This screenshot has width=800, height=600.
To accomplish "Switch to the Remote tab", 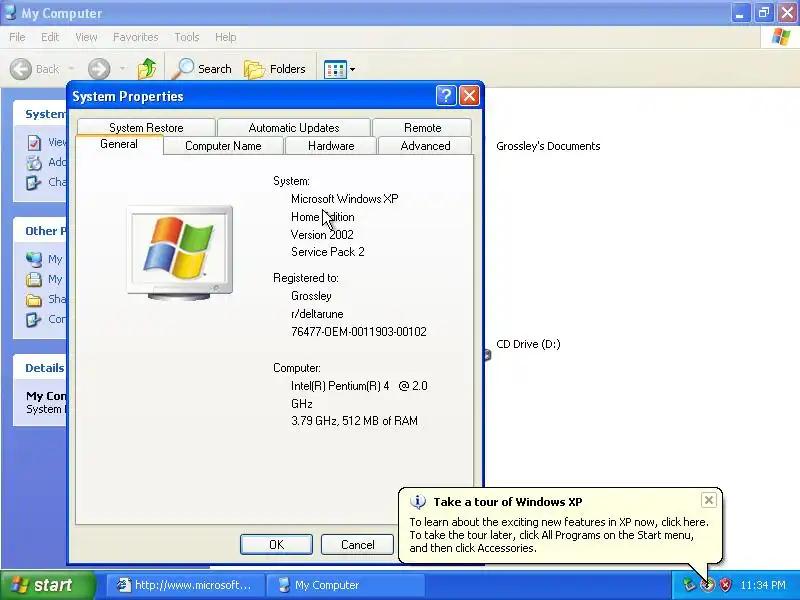I will (422, 128).
